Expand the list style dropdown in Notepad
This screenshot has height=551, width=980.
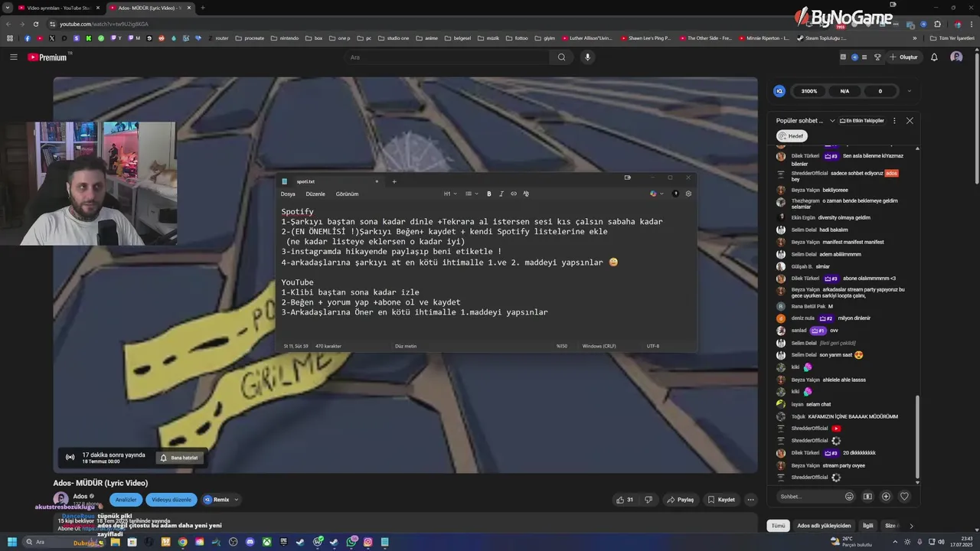472,194
